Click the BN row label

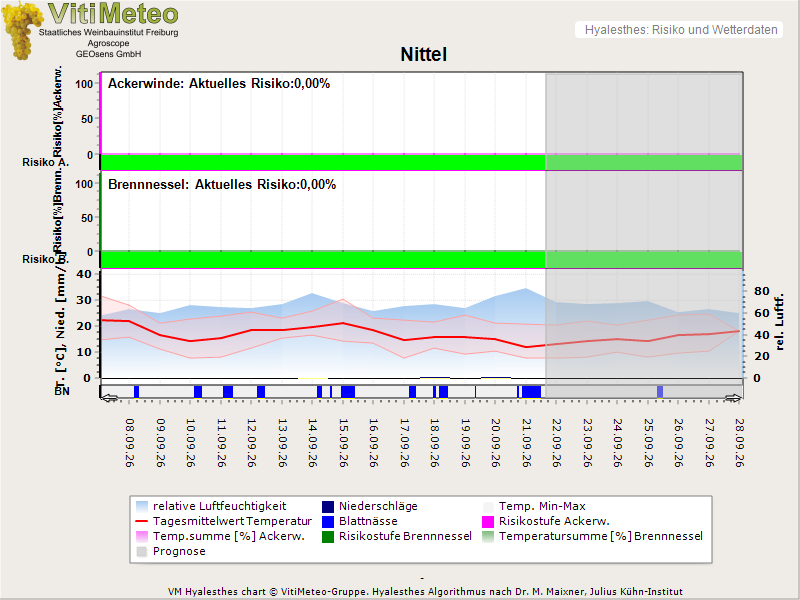tap(62, 391)
